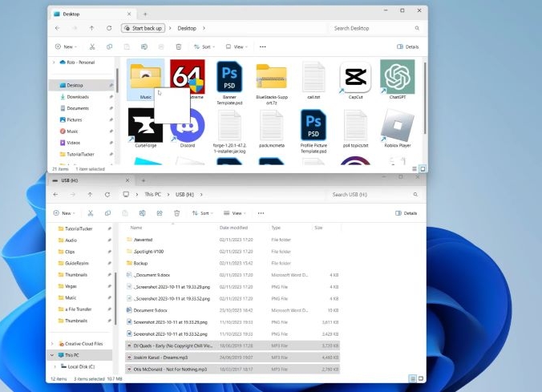The image size is (542, 392).
Task: Switch USB window to details view icon
Action: click(413, 378)
